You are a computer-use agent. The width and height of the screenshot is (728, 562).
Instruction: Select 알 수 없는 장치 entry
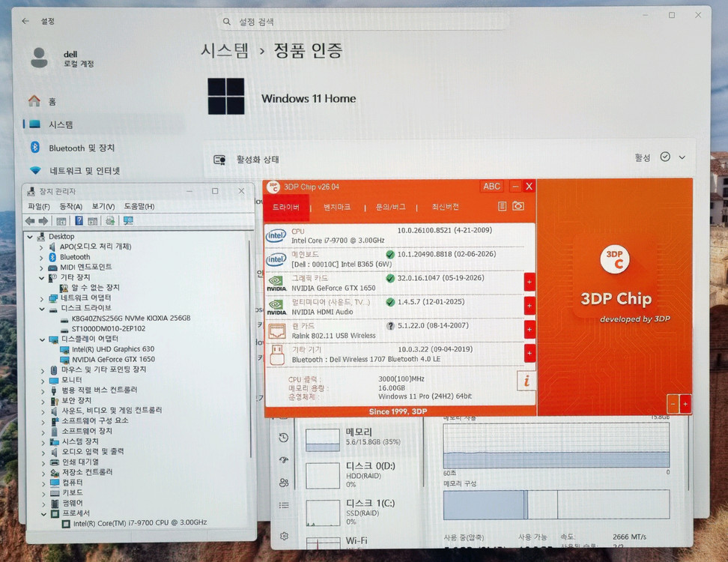click(x=95, y=288)
